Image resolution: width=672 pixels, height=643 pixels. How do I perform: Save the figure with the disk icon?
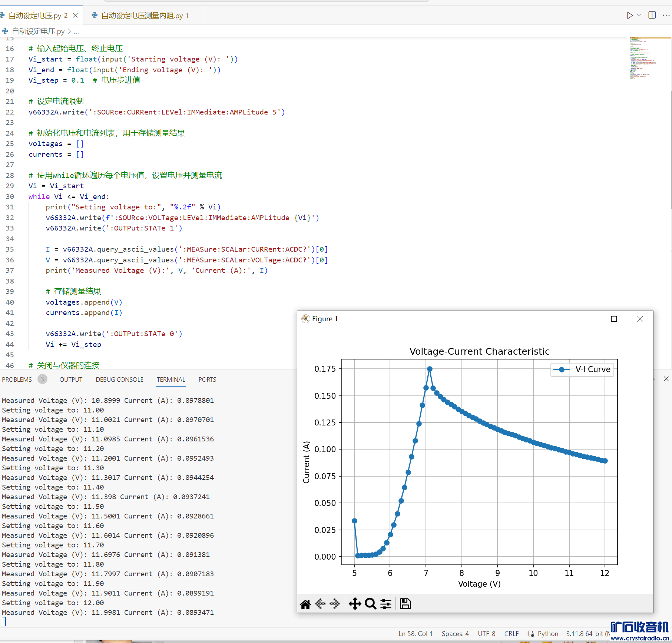tap(405, 604)
